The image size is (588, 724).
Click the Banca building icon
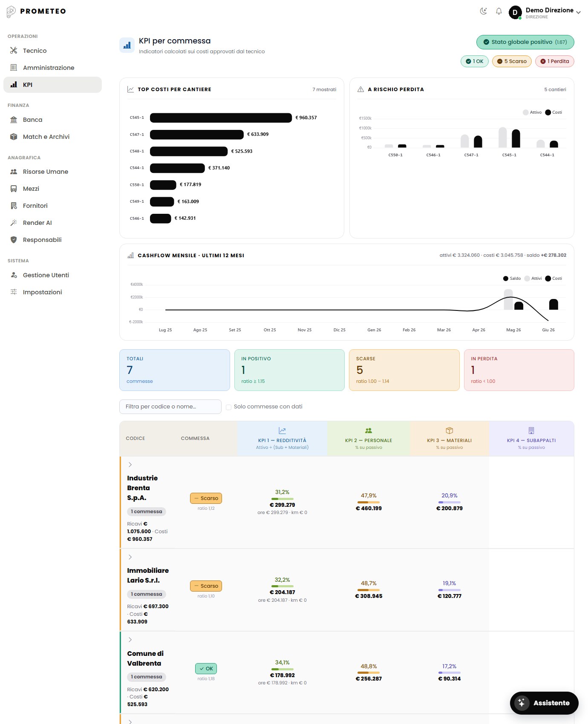(x=14, y=120)
